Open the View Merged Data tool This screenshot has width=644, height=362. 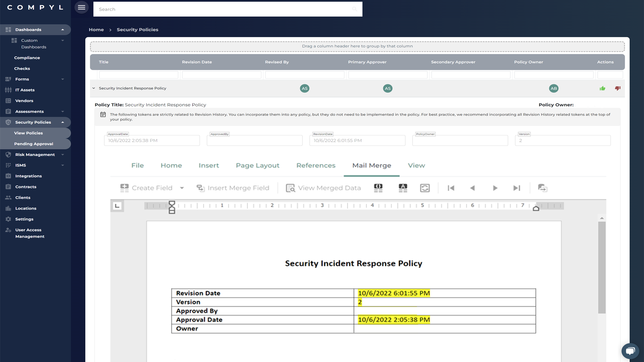point(323,188)
